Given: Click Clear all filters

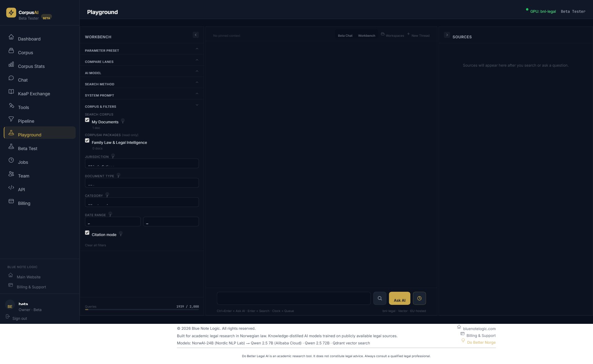Looking at the screenshot, I should pyautogui.click(x=96, y=245).
